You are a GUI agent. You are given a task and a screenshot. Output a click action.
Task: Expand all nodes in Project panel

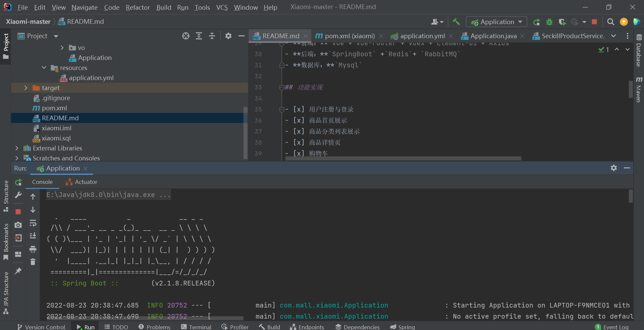point(199,36)
